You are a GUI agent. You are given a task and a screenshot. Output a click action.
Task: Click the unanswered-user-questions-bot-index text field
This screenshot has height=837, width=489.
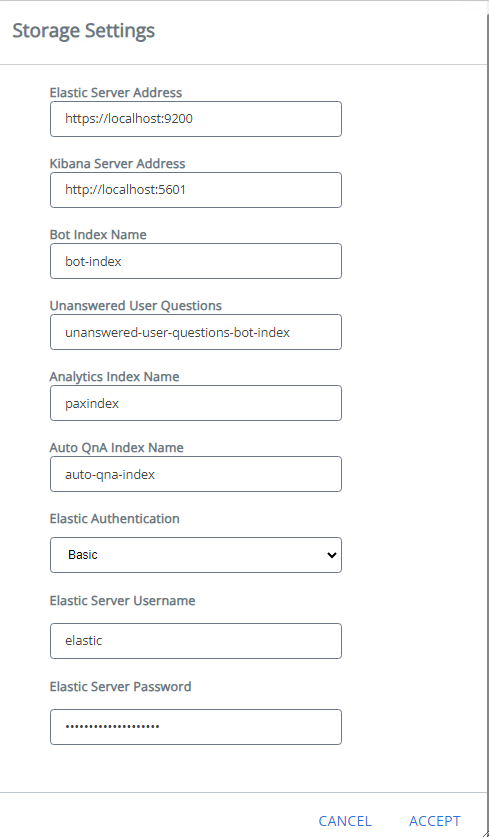tap(196, 332)
